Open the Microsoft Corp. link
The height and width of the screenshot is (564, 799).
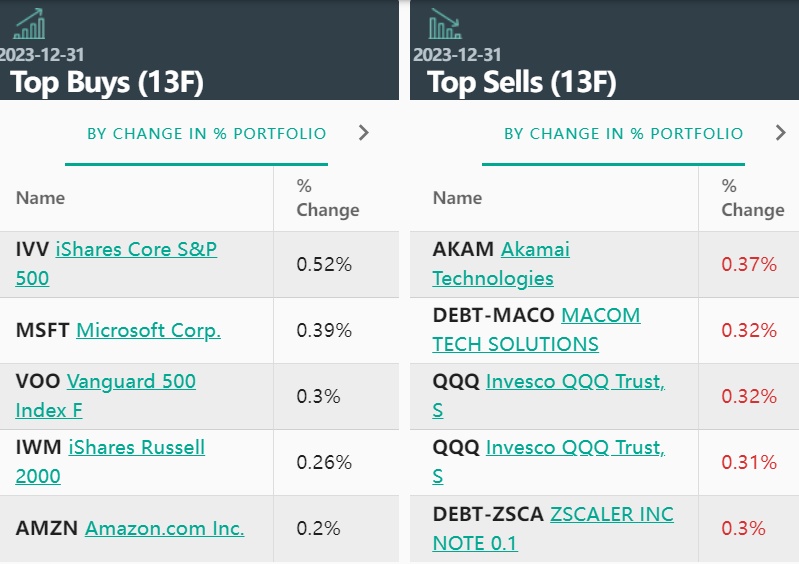[x=148, y=330]
